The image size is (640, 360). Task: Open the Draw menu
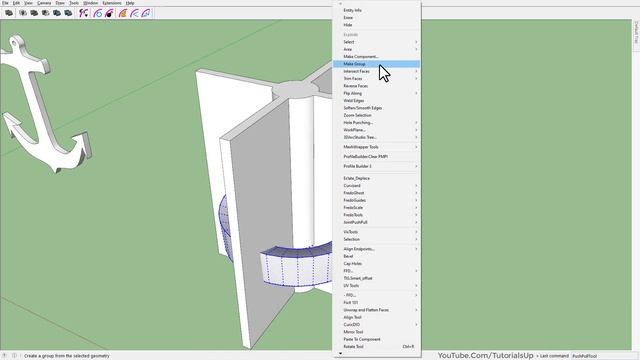(60, 3)
